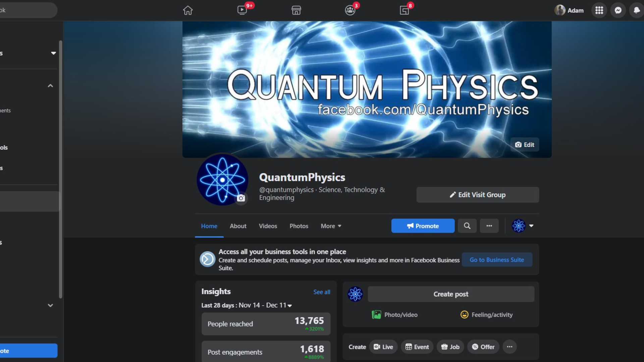Switch to the Videos tab
Screen dimensions: 644x362
(x=268, y=226)
